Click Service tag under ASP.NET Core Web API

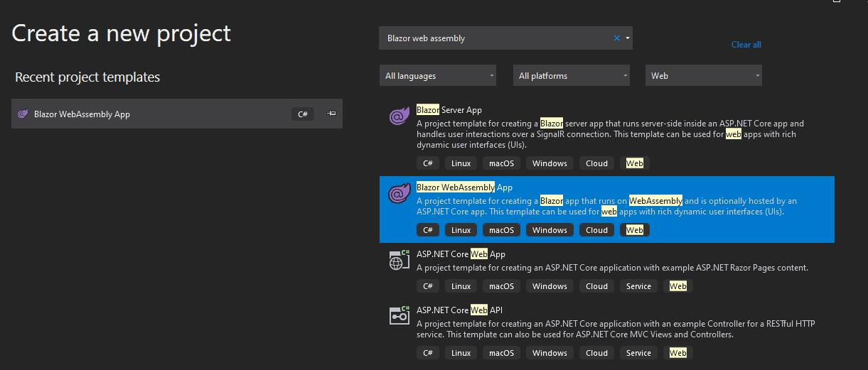(x=638, y=353)
